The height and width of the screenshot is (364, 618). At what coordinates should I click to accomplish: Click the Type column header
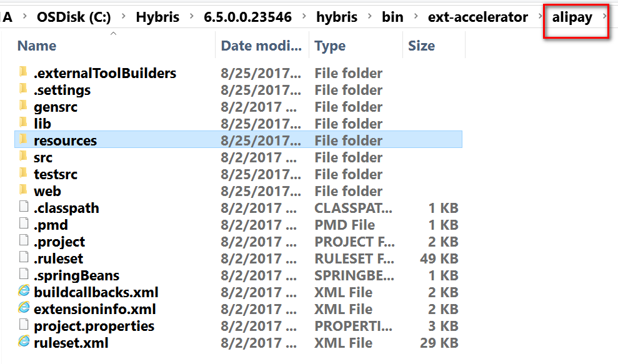(329, 46)
